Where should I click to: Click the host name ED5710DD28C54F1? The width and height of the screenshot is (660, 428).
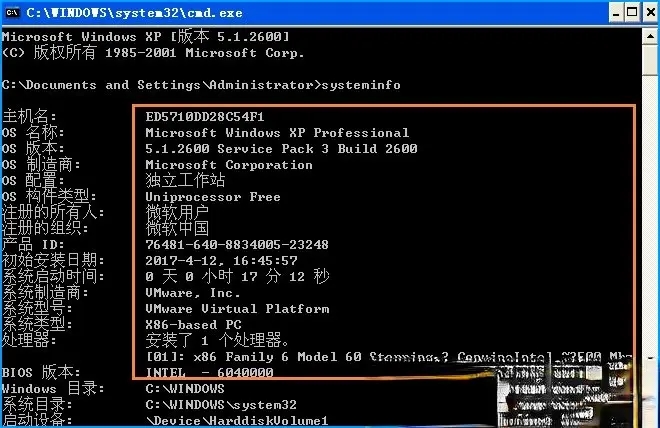[205, 117]
